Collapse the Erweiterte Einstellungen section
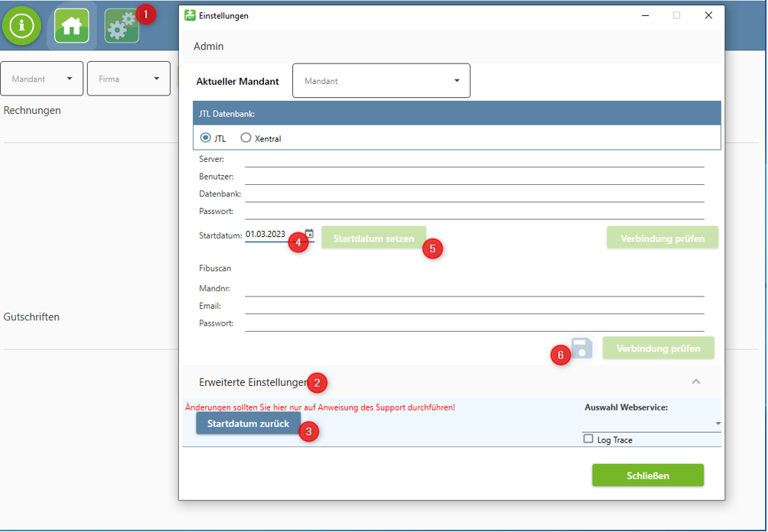Screen dimensions: 768x532 (x=695, y=381)
